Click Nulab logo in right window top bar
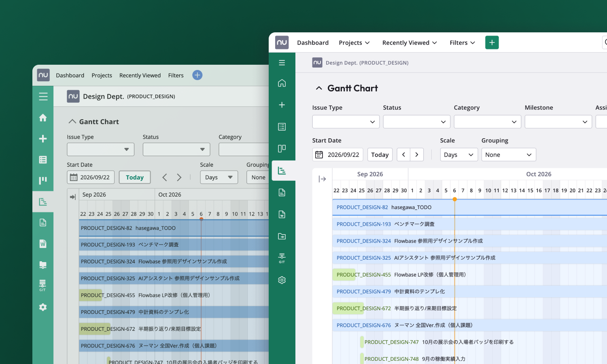607x364 pixels. (x=282, y=42)
